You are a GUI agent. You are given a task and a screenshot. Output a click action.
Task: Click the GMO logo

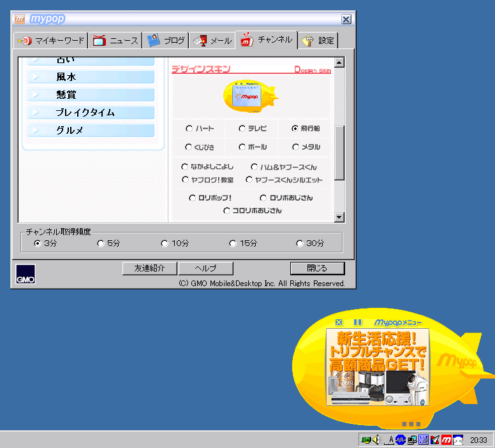tap(26, 274)
